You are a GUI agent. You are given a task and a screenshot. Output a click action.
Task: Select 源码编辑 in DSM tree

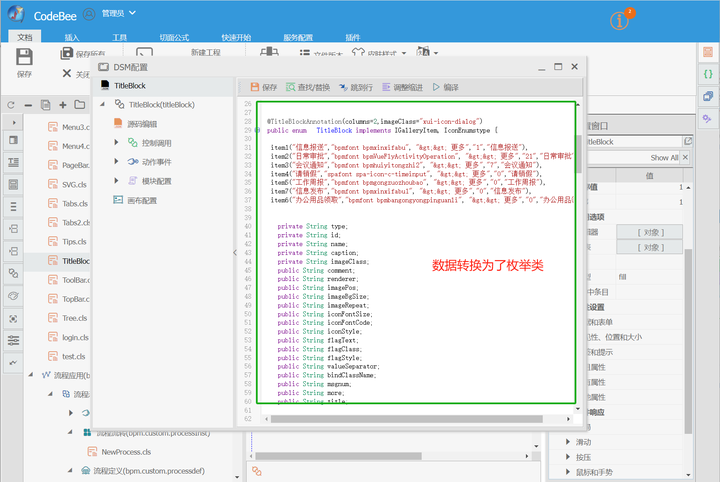[142, 124]
